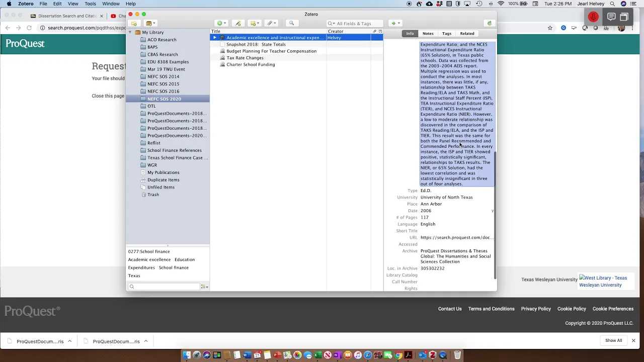The height and width of the screenshot is (362, 644).
Task: Switch to the Info tab
Action: point(410,34)
